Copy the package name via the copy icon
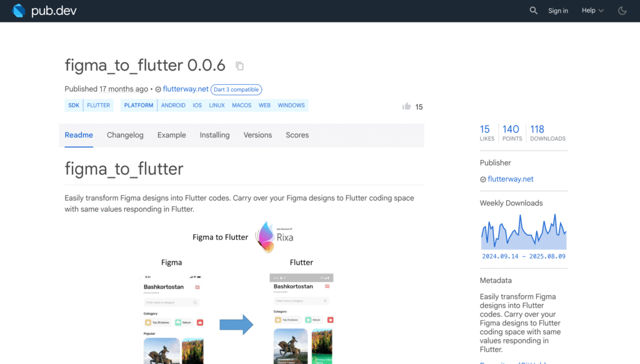Viewport: 640px width, 364px height. point(239,66)
